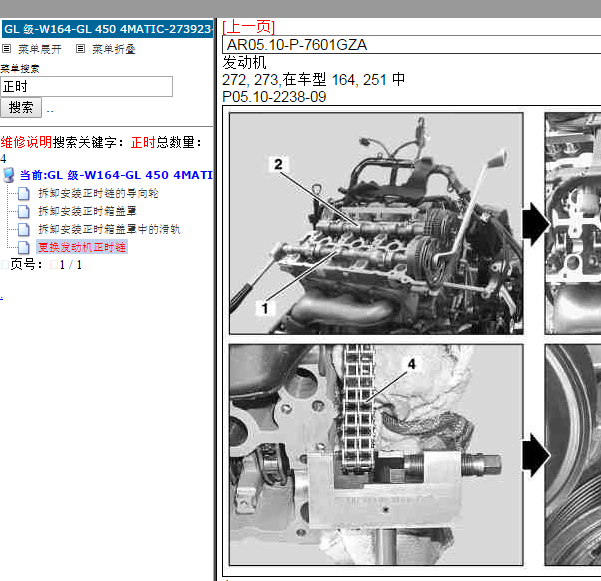The image size is (601, 581).
Task: Click the 搜索 search button
Action: [21, 107]
